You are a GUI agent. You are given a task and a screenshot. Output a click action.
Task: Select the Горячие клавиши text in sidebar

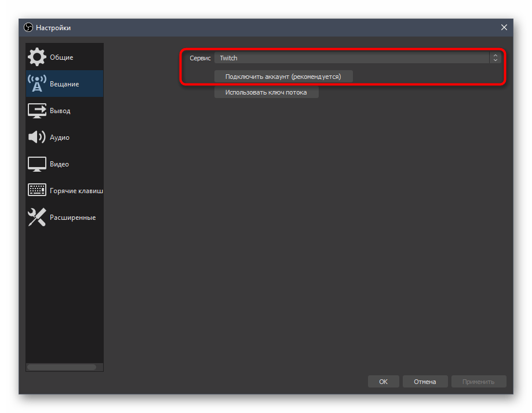coord(76,191)
